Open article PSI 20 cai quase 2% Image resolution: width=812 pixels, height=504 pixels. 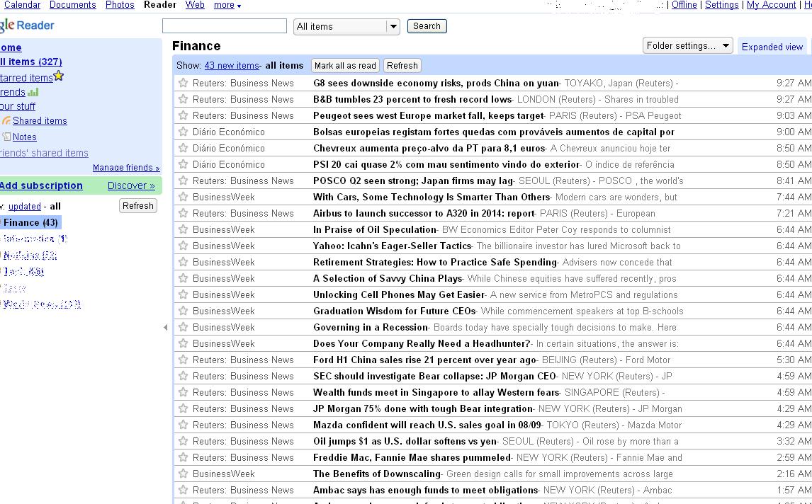446,164
